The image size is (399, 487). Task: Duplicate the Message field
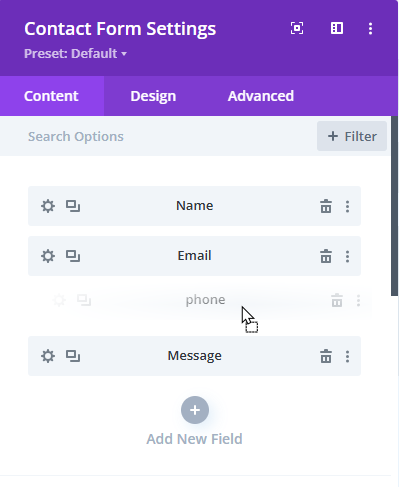click(x=73, y=356)
